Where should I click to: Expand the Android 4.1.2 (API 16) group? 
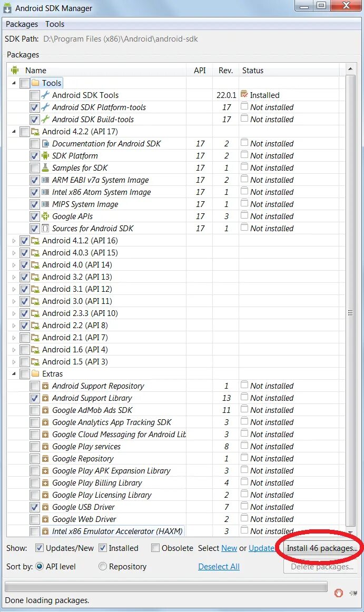14,241
